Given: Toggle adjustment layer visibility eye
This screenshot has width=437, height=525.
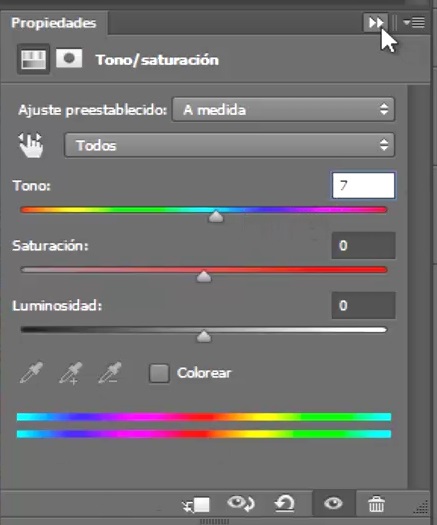Looking at the screenshot, I should pyautogui.click(x=334, y=503).
